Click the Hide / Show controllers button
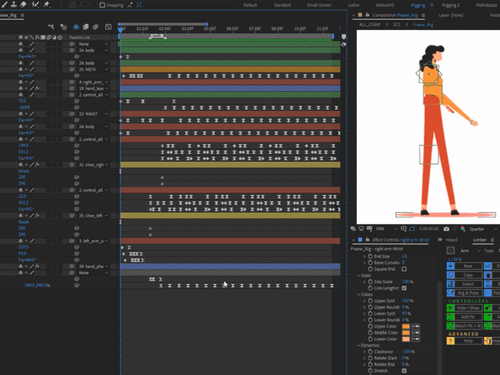 coord(464,308)
